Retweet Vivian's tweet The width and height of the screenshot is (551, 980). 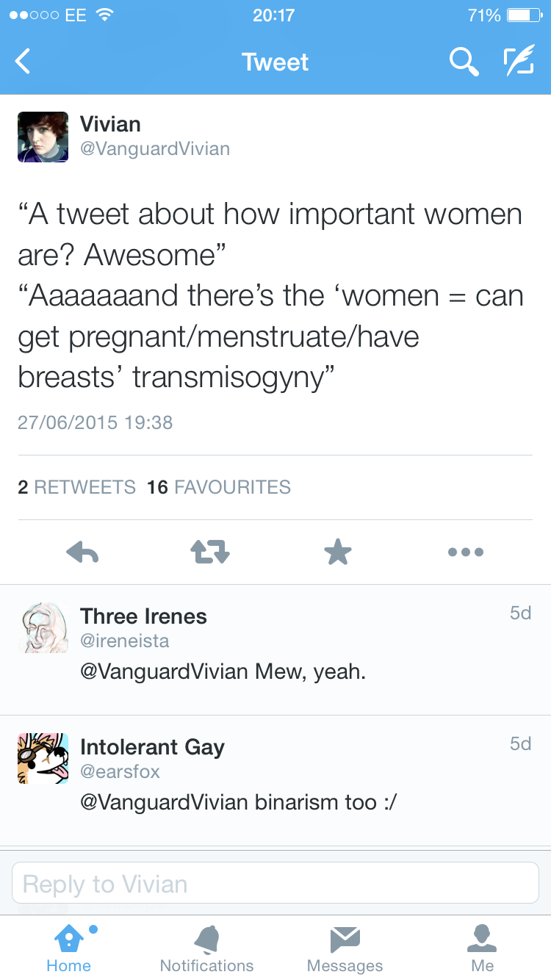[211, 552]
